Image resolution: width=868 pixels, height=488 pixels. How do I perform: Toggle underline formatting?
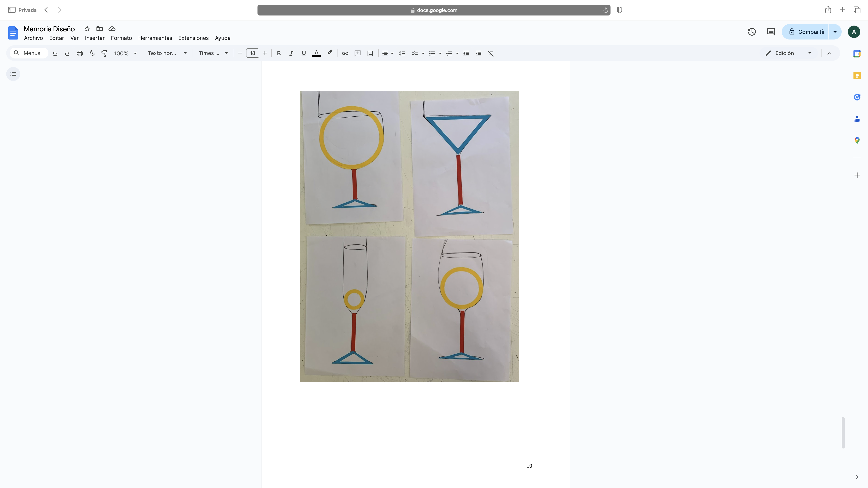click(304, 53)
